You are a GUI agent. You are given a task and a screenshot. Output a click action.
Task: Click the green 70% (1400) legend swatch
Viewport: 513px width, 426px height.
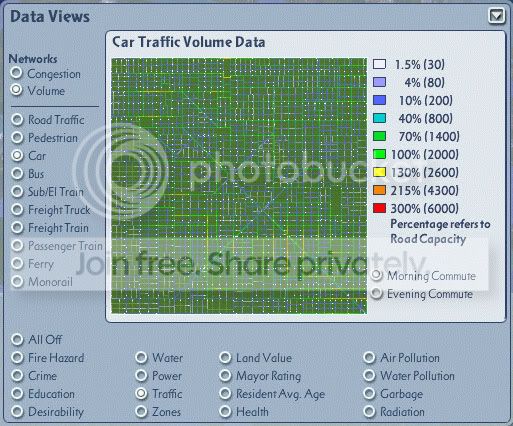pos(379,136)
